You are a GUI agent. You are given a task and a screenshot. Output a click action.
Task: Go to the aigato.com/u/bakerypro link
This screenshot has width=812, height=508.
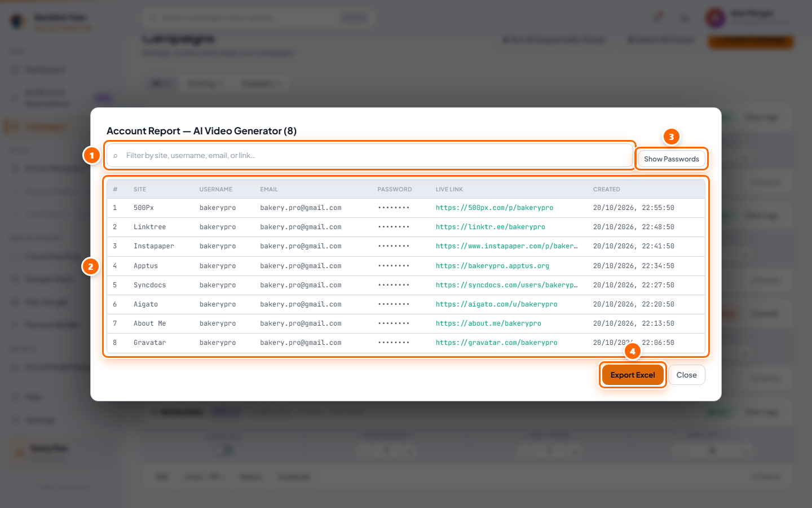tap(496, 304)
